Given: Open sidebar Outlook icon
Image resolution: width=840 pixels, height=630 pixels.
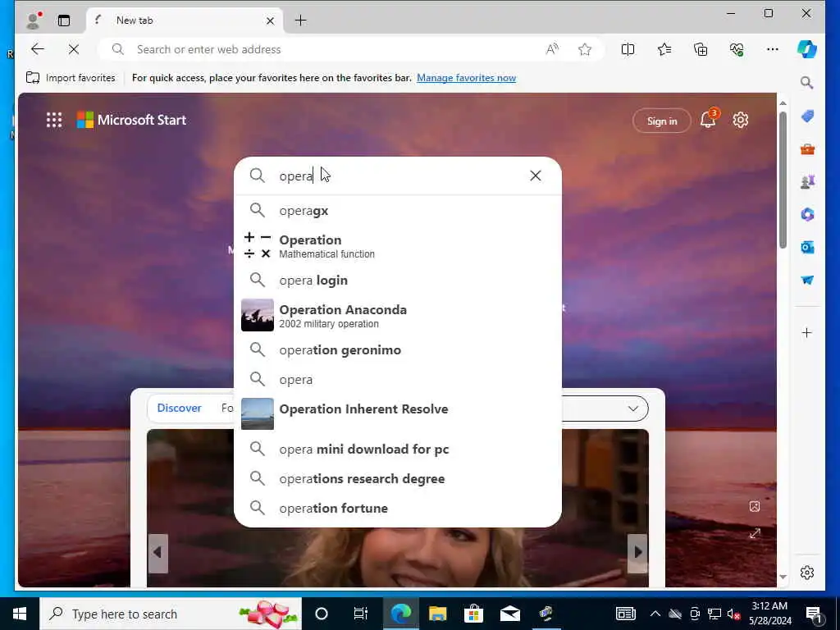Looking at the screenshot, I should pyautogui.click(x=807, y=247).
